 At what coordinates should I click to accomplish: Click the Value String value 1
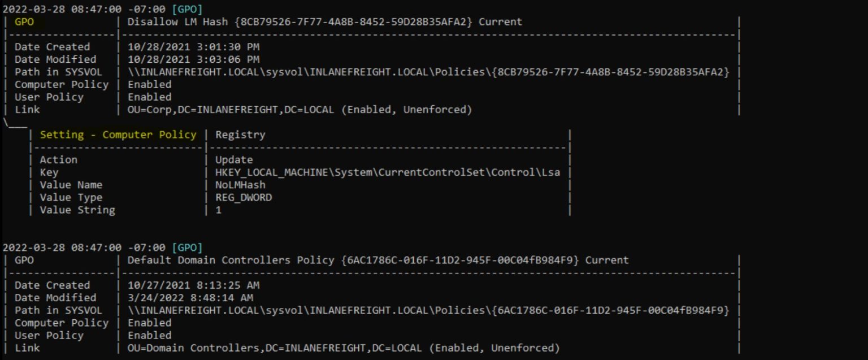point(219,210)
